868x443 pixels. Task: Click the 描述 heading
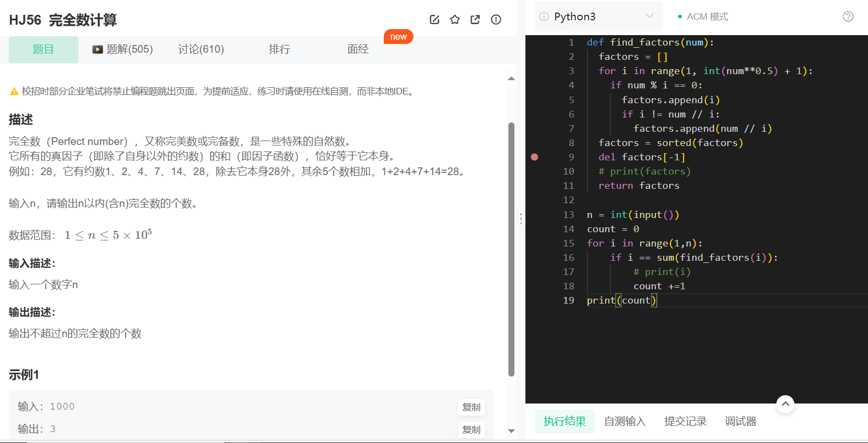[x=21, y=120]
